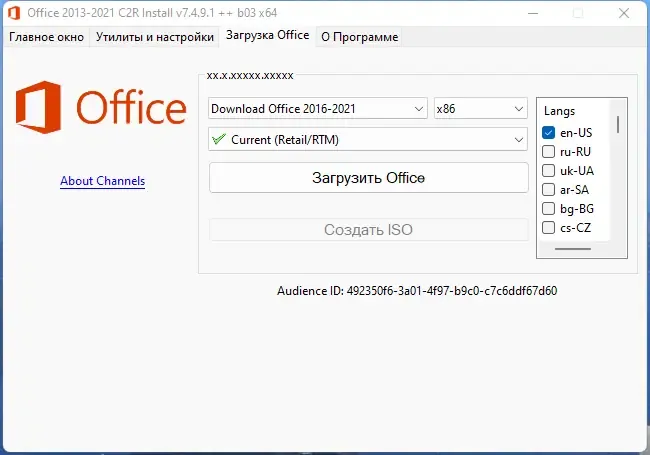Select the Загрузка Office tab
Image resolution: width=650 pixels, height=455 pixels.
point(267,36)
